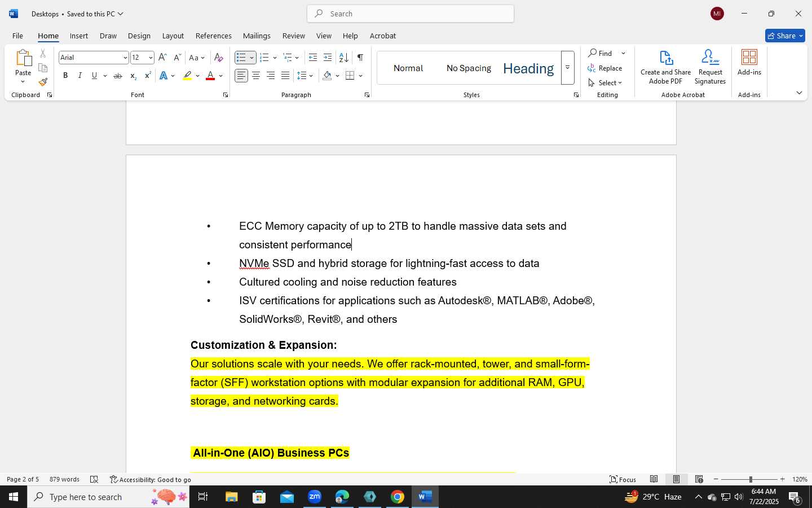
Task: Click zoom out minus icon
Action: (x=716, y=479)
